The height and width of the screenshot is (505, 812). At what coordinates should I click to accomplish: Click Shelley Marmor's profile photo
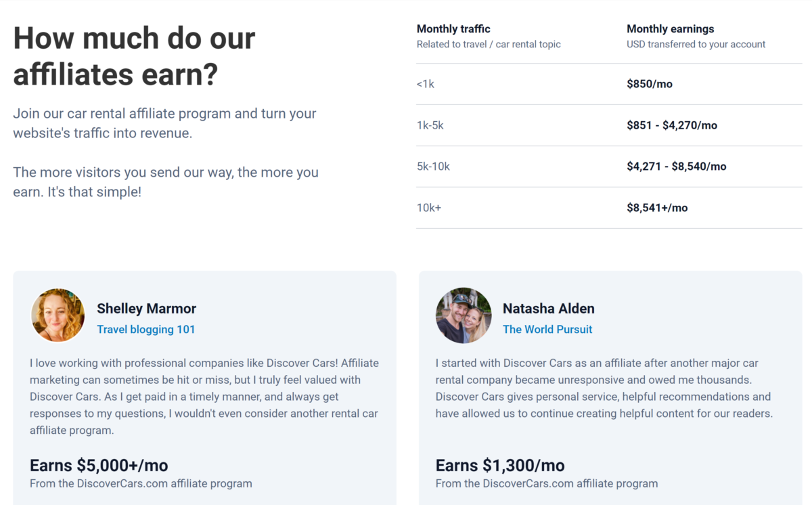(58, 315)
